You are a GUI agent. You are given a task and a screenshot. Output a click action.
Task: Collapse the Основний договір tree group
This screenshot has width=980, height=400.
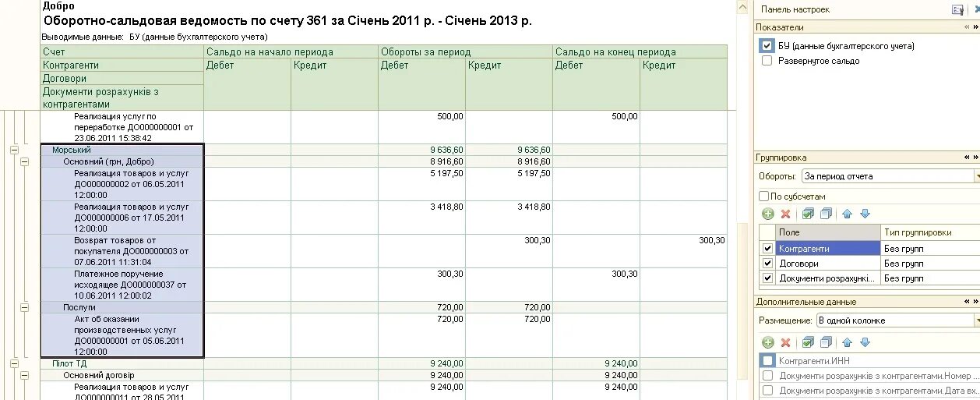(24, 375)
